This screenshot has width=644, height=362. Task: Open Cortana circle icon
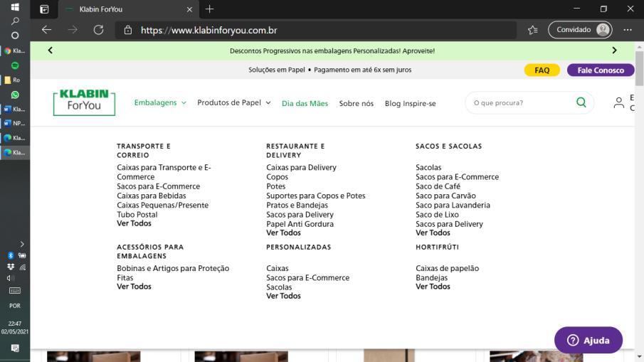(x=15, y=36)
